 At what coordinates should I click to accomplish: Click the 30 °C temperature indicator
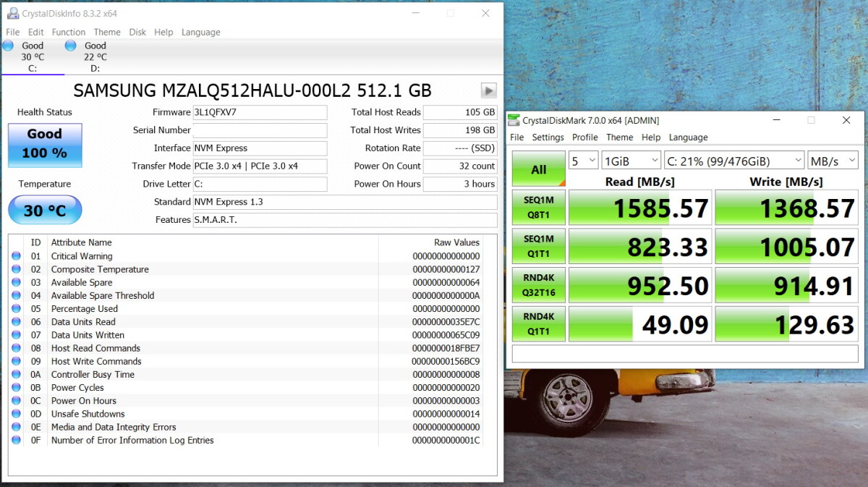45,211
